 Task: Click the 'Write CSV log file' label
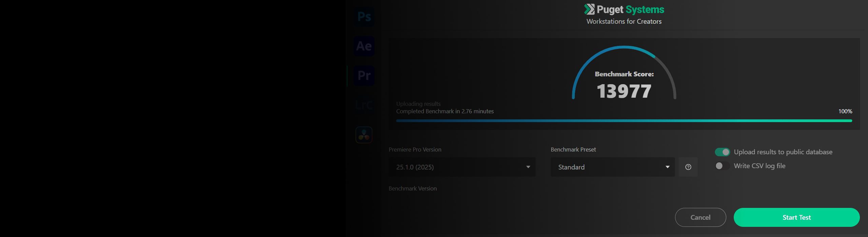coord(759,166)
